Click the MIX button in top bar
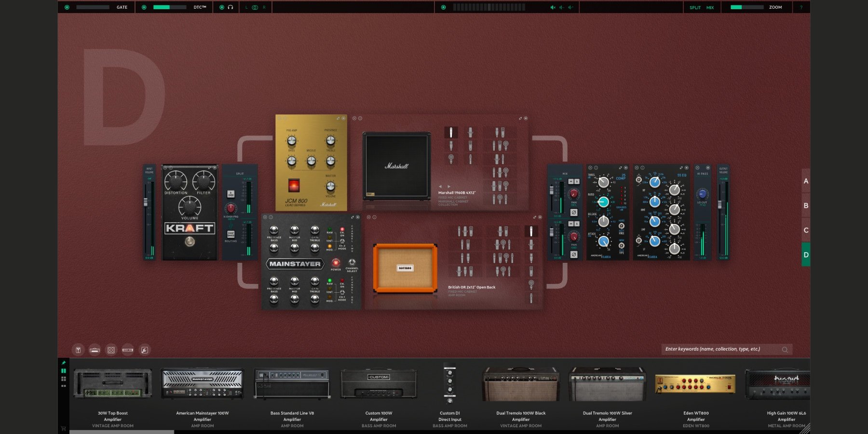 coord(710,7)
